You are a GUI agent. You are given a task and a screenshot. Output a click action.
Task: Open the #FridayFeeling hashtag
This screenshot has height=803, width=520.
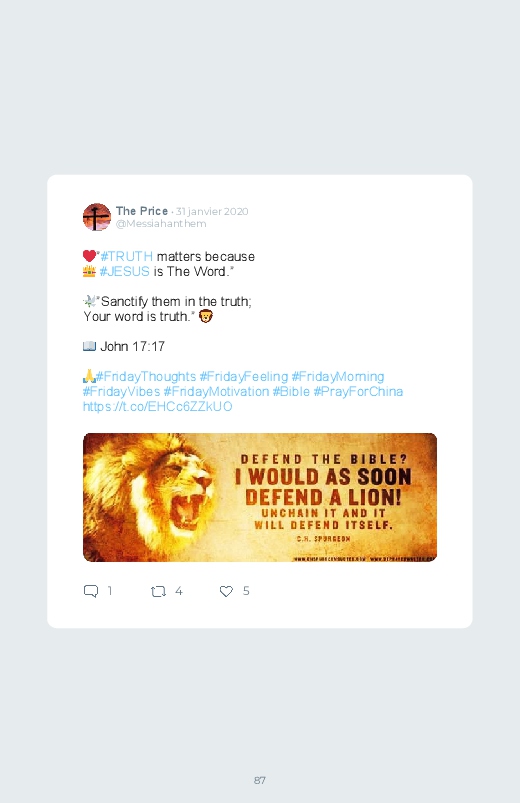(244, 377)
